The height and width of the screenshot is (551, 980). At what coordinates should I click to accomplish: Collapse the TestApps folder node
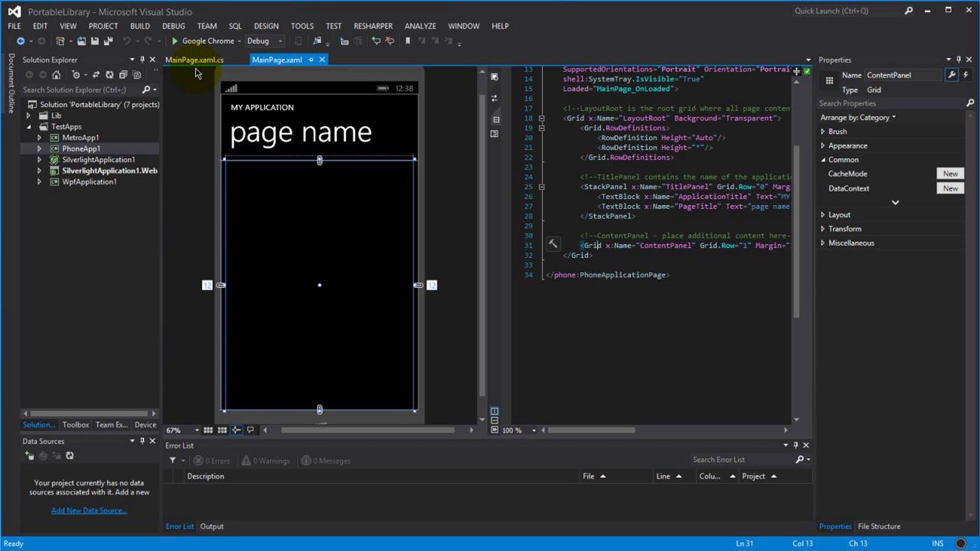(x=29, y=127)
